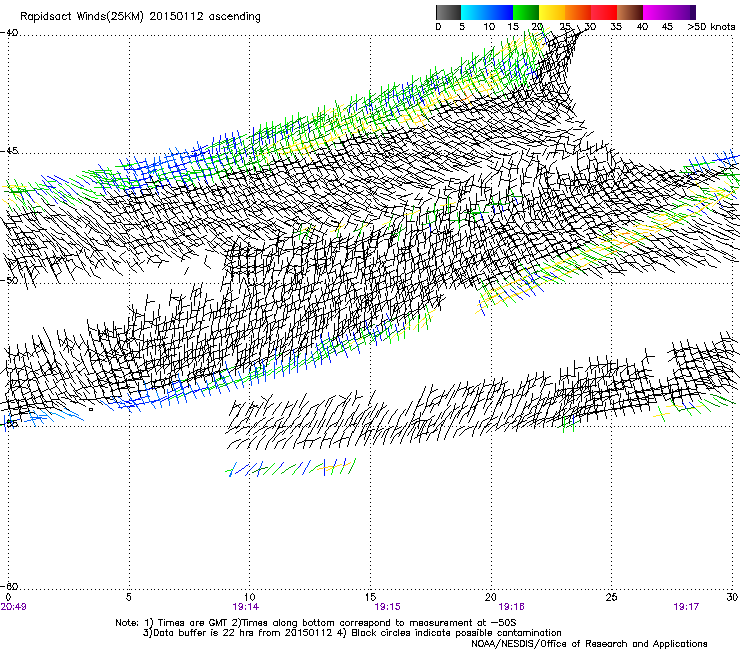Click the purple time label 19:17
The width and height of the screenshot is (740, 650).
(x=686, y=607)
